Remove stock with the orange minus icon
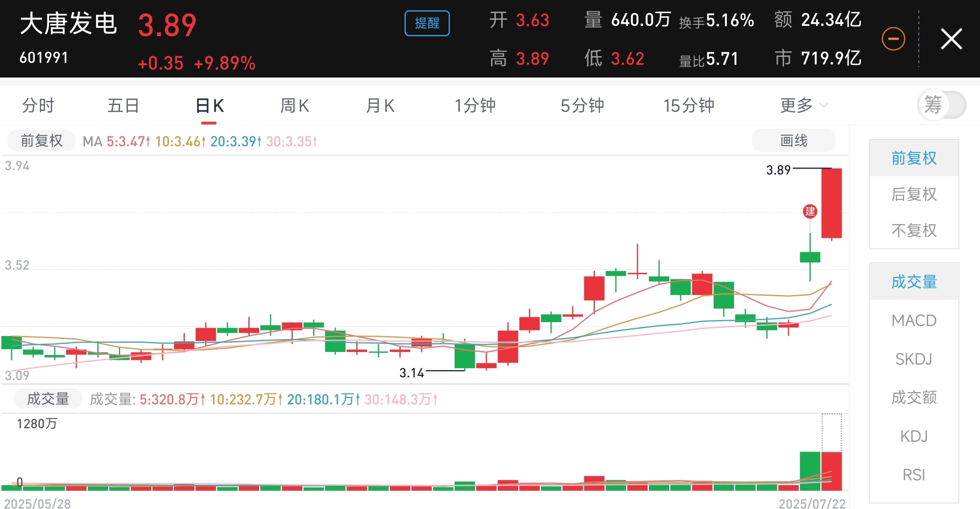This screenshot has height=509, width=980. click(x=893, y=39)
